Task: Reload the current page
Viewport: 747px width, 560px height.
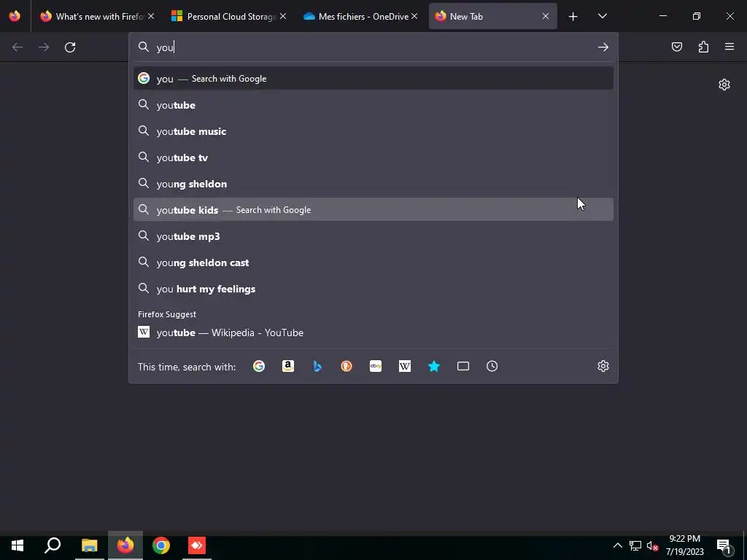Action: click(70, 47)
